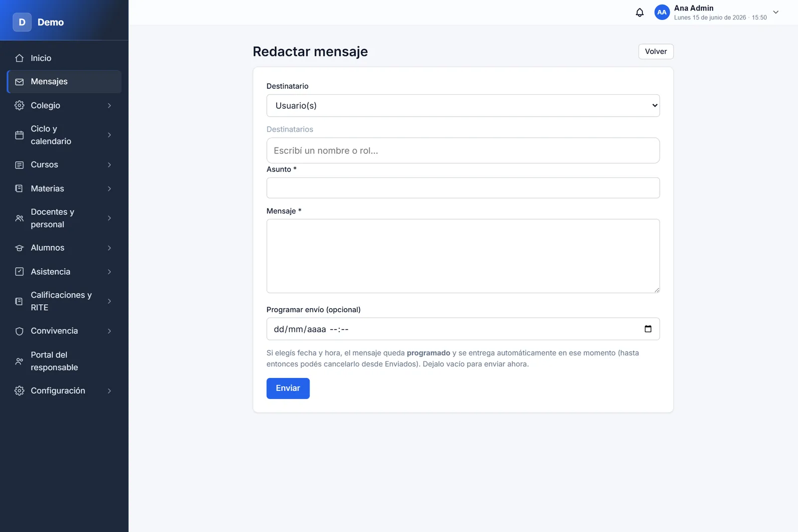This screenshot has width=798, height=532.
Task: Click the Calificaciones y RITE icon
Action: click(19, 302)
